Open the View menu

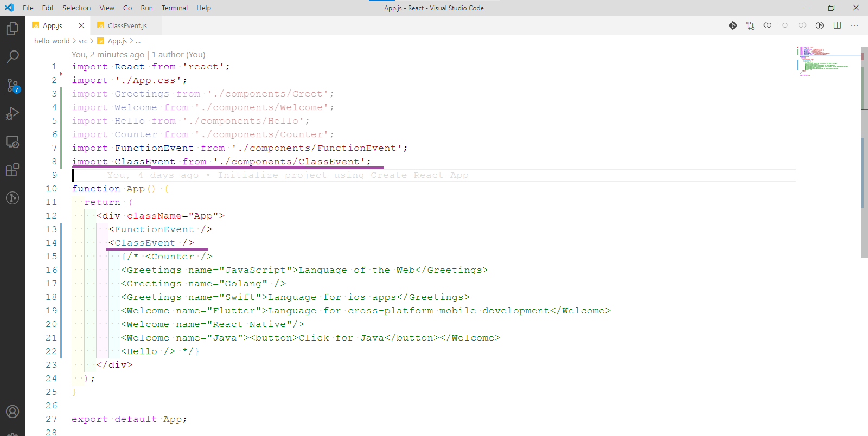pyautogui.click(x=107, y=8)
